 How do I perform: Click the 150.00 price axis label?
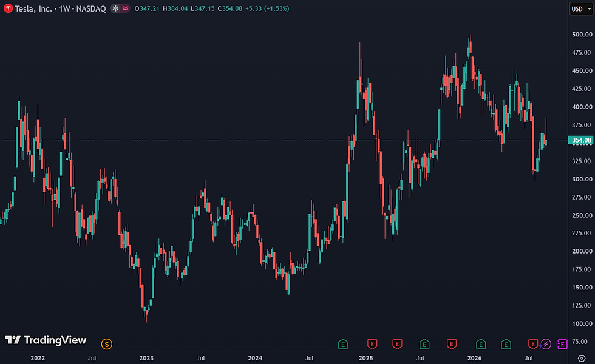click(x=582, y=288)
